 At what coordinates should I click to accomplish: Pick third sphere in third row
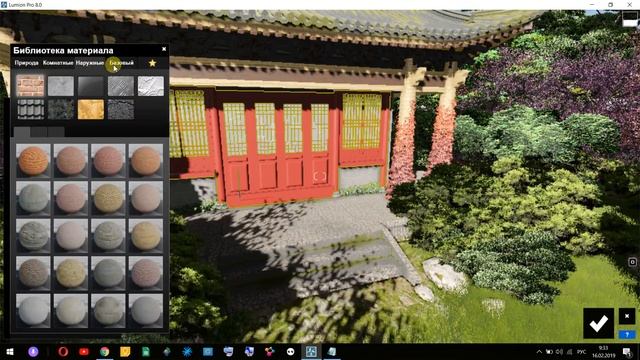[108, 236]
